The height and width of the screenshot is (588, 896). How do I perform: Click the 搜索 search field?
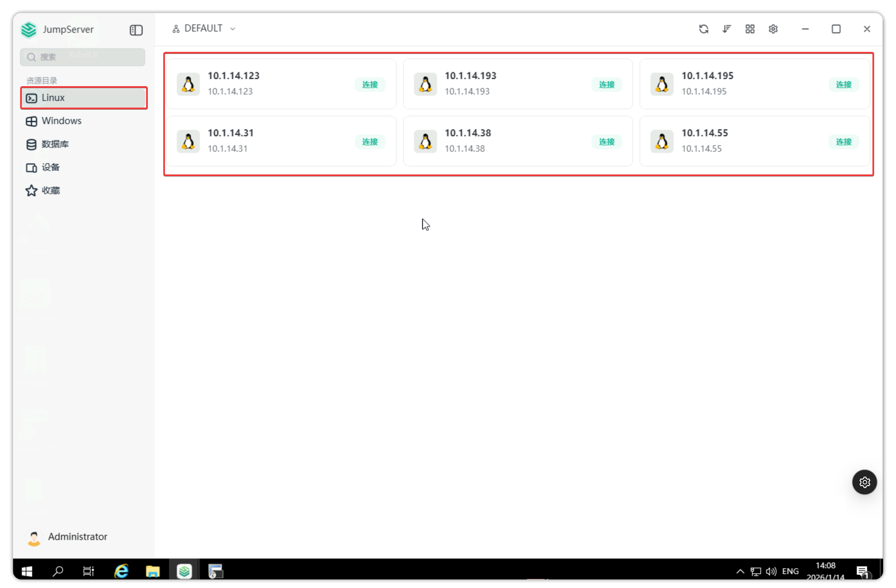[82, 57]
